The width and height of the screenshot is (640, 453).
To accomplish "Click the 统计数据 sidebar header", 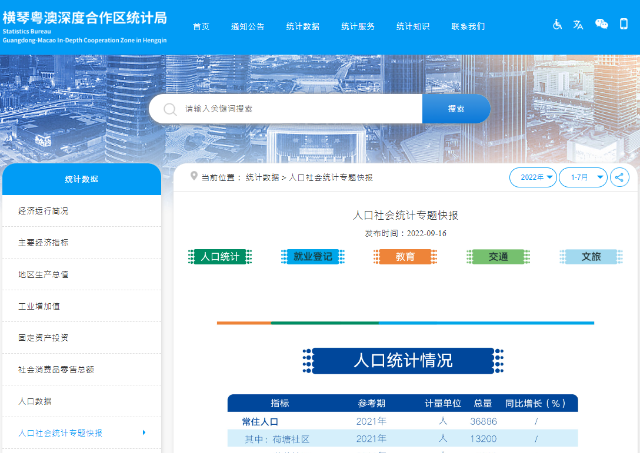I will (x=82, y=179).
